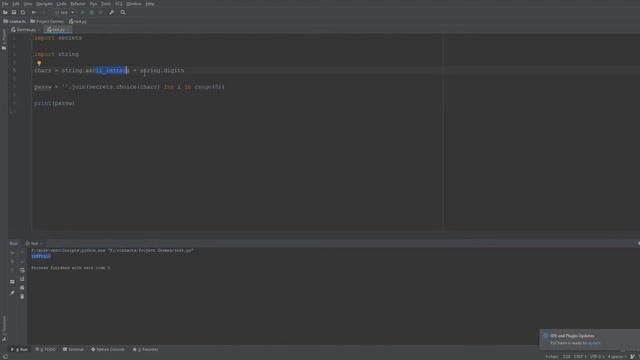
Task: Click the highlighted password output in console
Action: tap(41, 256)
